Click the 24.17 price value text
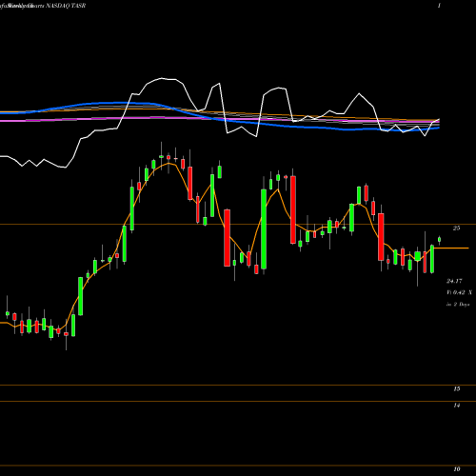476x476 pixels. coord(454,281)
